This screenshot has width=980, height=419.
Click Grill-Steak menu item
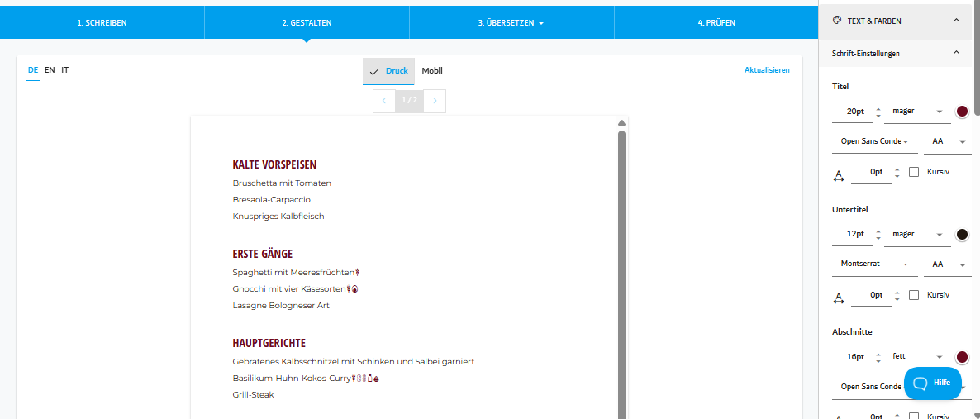point(253,394)
